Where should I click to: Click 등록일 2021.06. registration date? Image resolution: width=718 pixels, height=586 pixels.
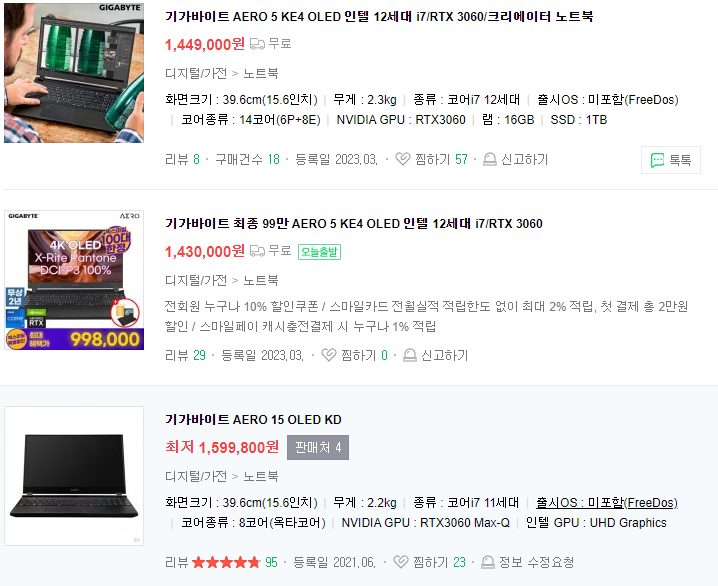(x=334, y=562)
